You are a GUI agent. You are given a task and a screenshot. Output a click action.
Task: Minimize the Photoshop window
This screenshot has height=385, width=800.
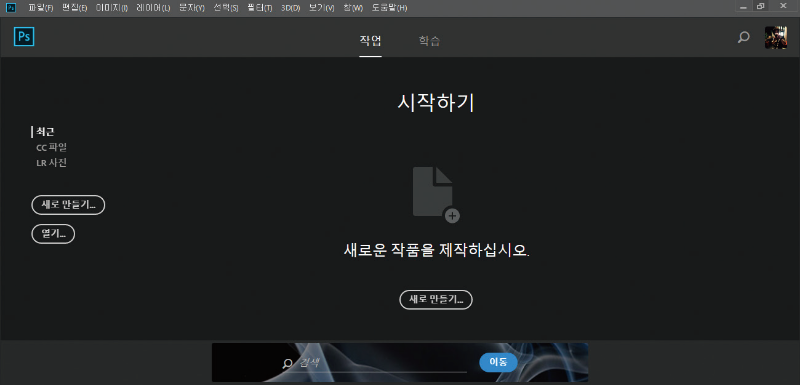743,6
